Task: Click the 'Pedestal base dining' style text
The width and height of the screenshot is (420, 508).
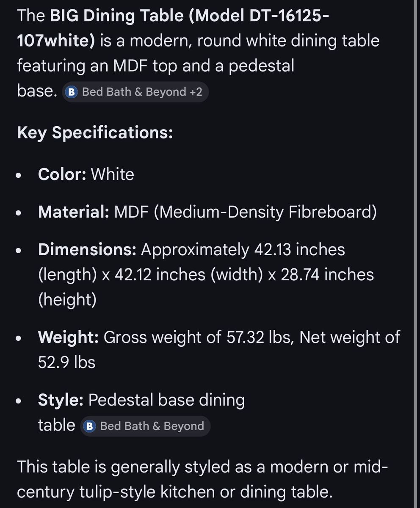Action: click(166, 400)
